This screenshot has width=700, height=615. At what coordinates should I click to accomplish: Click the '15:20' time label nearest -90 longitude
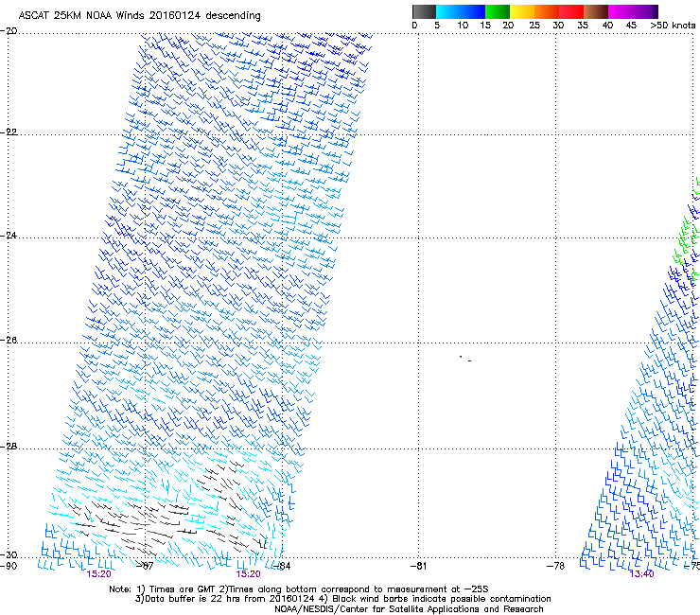coord(98,574)
